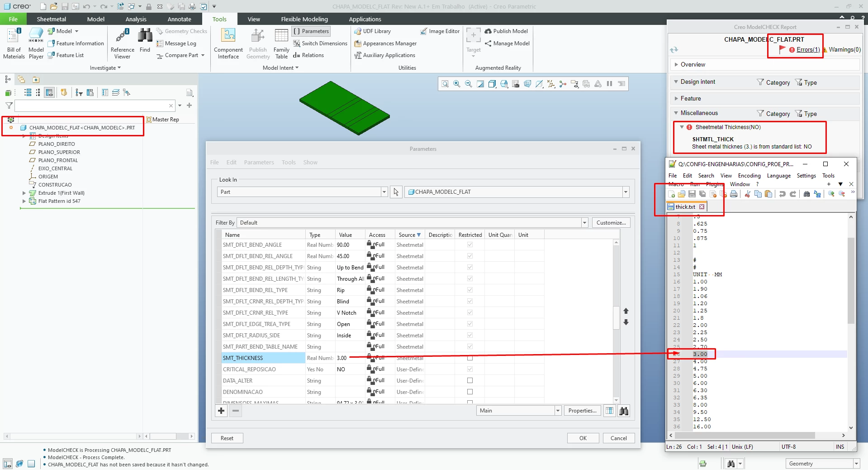Toggle Restricted checkbox for DENOMINACAO
The height and width of the screenshot is (470, 868).
[470, 392]
